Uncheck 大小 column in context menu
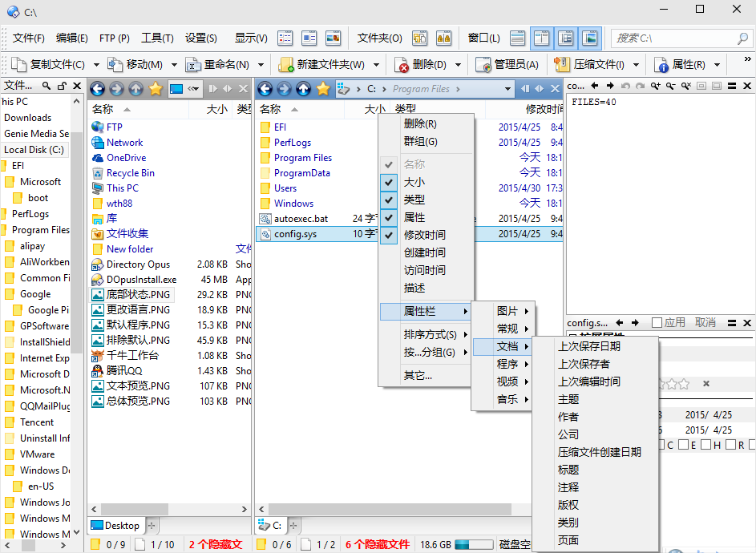756x553 pixels. point(389,183)
